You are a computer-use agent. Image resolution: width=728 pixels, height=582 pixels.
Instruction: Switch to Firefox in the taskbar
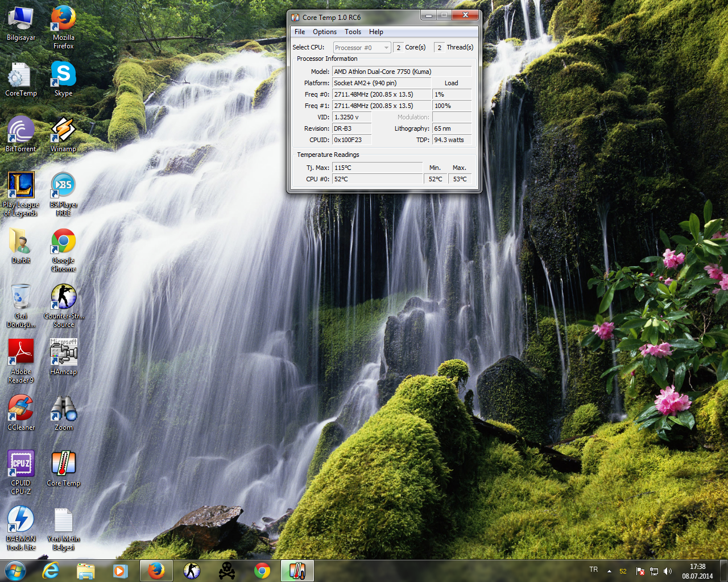(156, 571)
